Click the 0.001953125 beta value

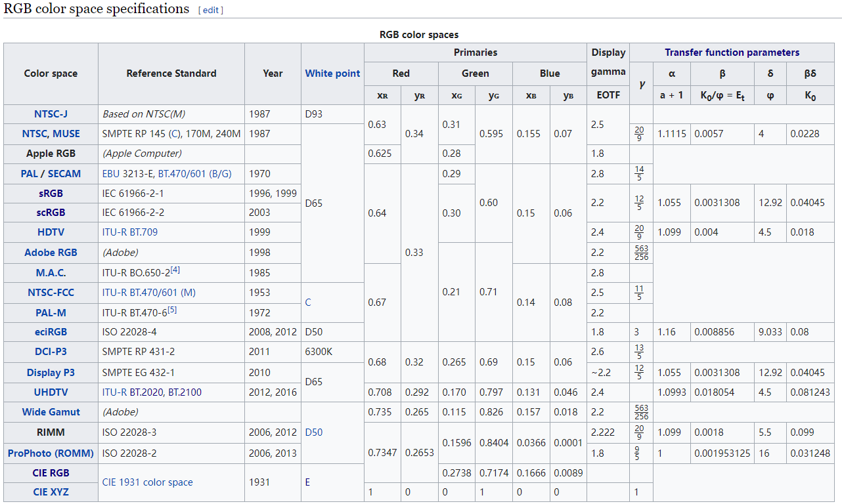(x=722, y=453)
